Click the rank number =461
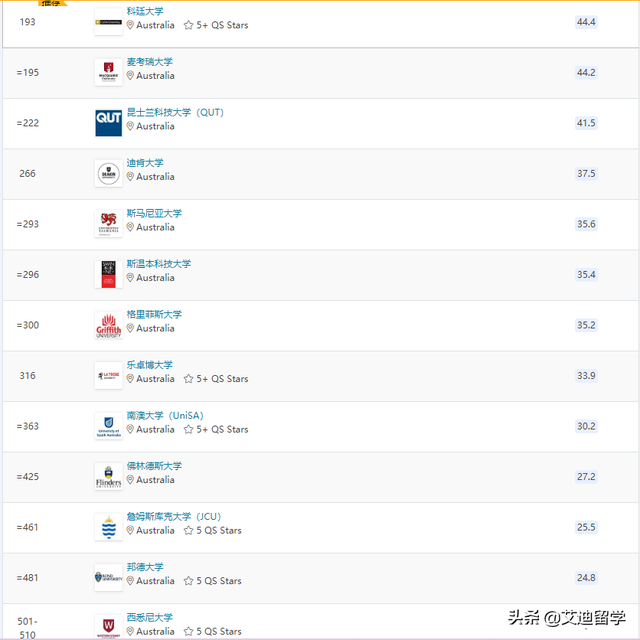The width and height of the screenshot is (640, 640). point(28,527)
